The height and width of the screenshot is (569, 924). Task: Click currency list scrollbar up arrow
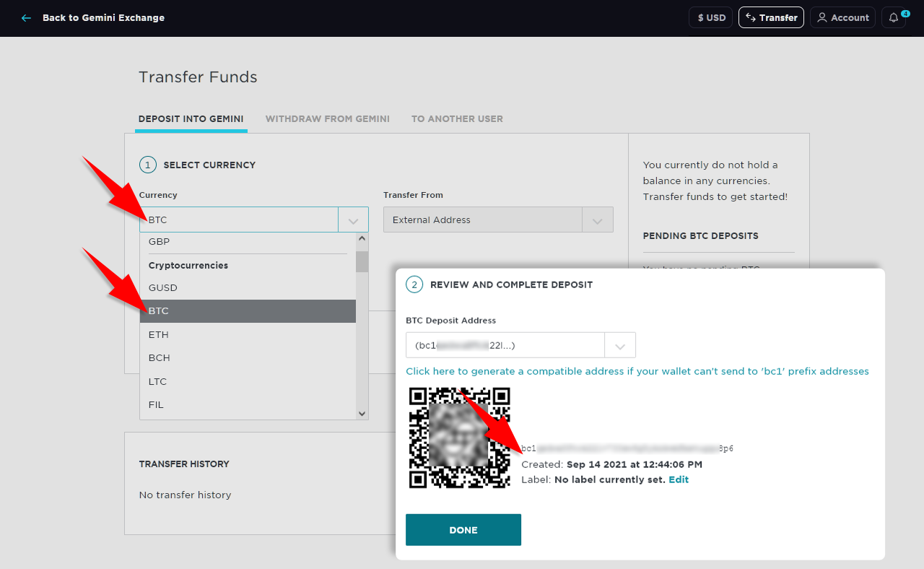pos(362,238)
